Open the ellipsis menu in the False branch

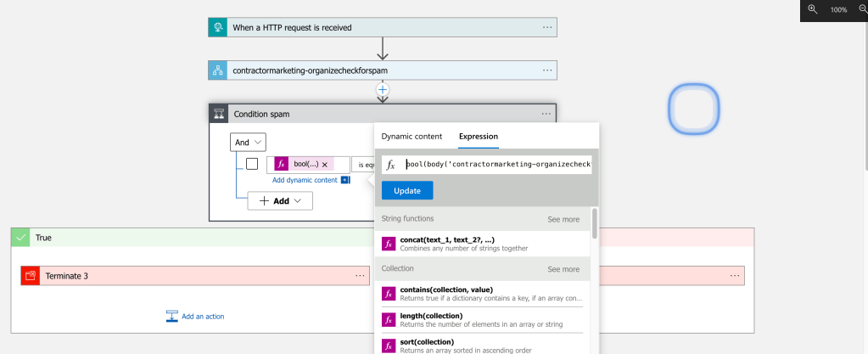pos(735,275)
